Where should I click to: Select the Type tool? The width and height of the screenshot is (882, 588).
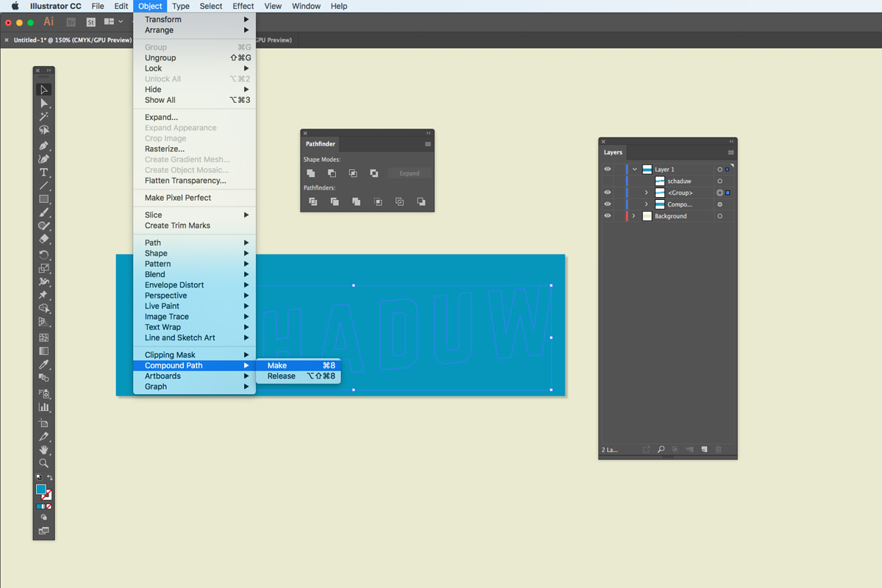point(44,172)
